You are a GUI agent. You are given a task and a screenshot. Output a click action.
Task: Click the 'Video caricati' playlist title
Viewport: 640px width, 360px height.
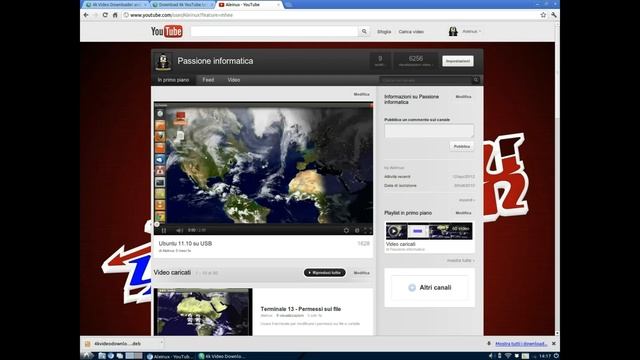pyautogui.click(x=400, y=244)
